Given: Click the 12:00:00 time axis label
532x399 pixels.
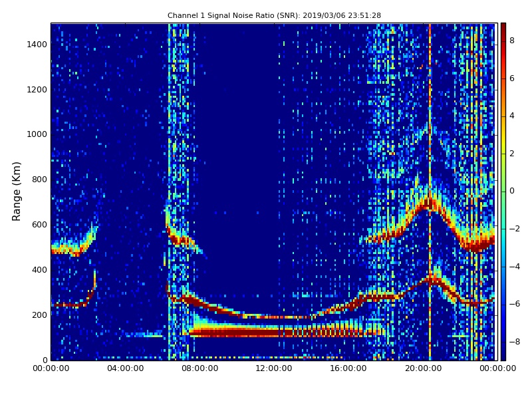Looking at the screenshot, I should 274,368.
